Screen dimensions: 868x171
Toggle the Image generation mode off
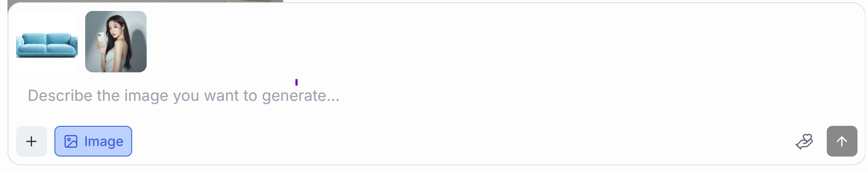[93, 141]
